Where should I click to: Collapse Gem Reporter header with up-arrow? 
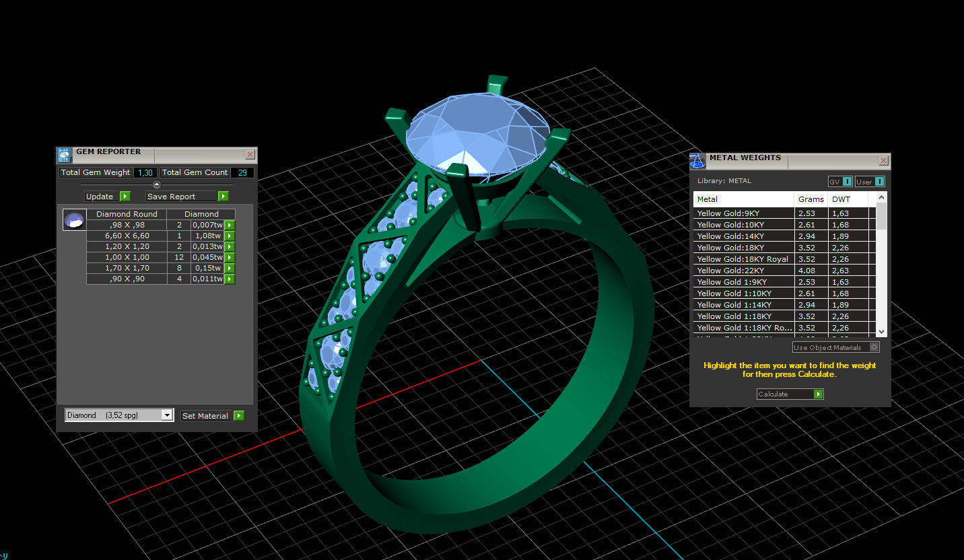(157, 184)
